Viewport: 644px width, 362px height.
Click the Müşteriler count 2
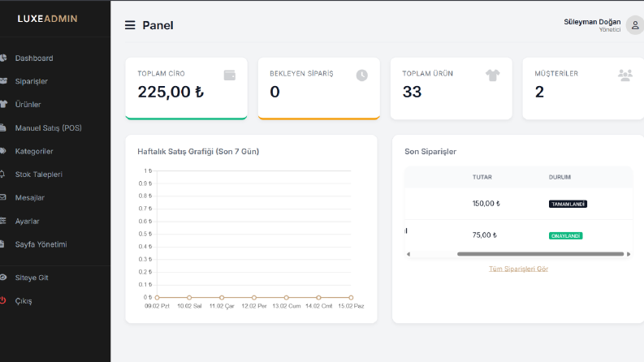click(539, 92)
